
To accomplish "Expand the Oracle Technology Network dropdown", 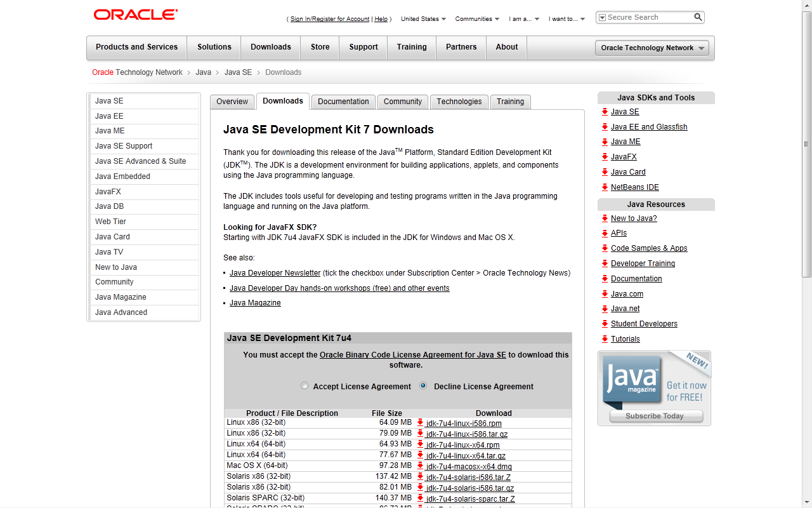I will pyautogui.click(x=652, y=48).
